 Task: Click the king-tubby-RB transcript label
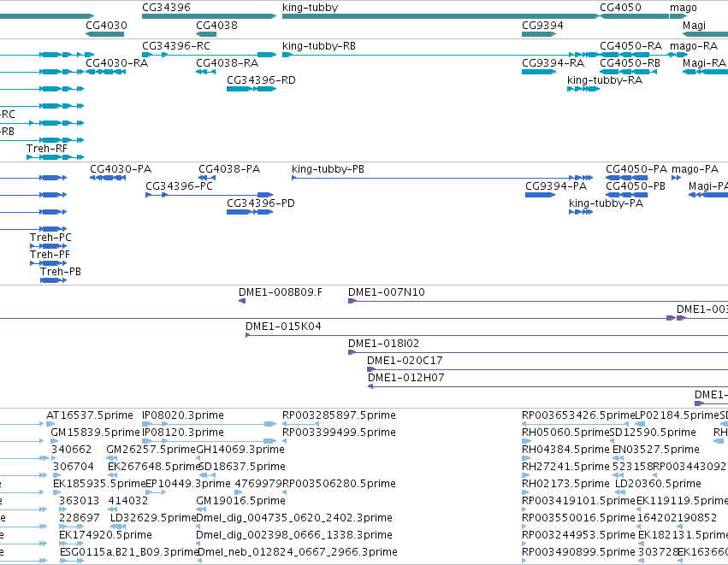pyautogui.click(x=319, y=46)
